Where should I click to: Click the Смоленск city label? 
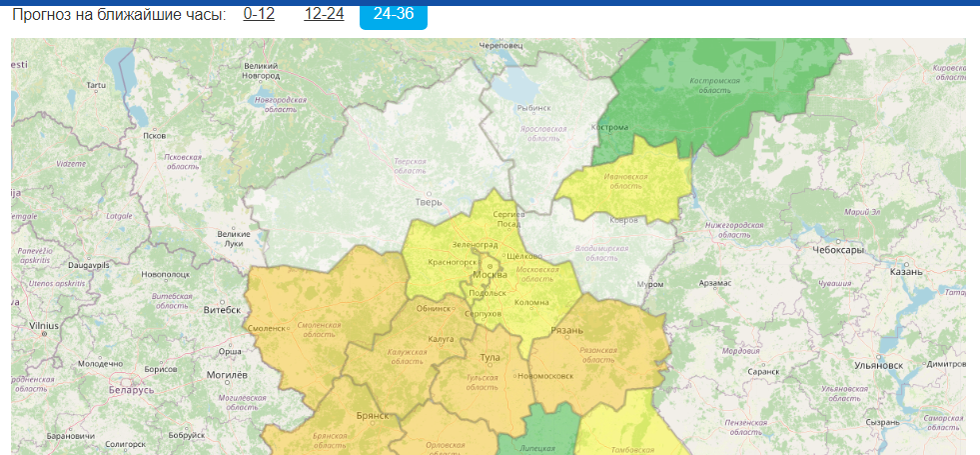[x=267, y=328]
